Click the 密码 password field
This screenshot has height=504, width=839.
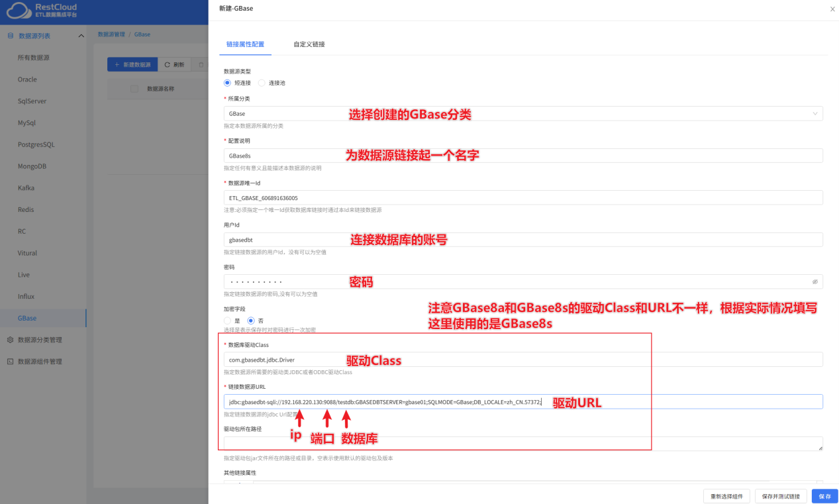click(523, 281)
